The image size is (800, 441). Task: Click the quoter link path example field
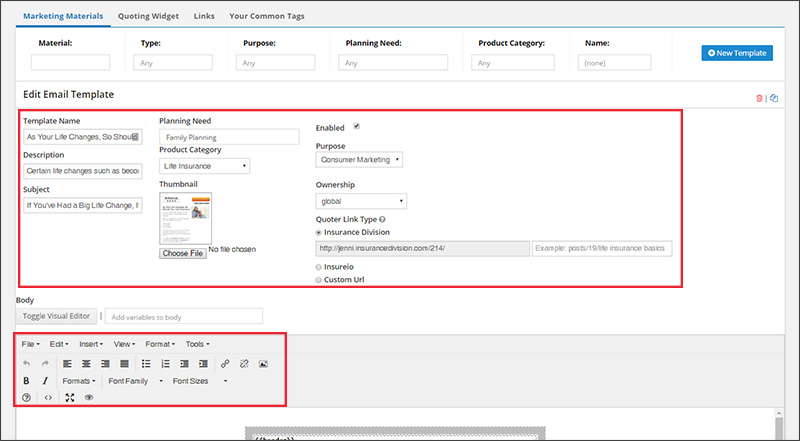tap(602, 249)
